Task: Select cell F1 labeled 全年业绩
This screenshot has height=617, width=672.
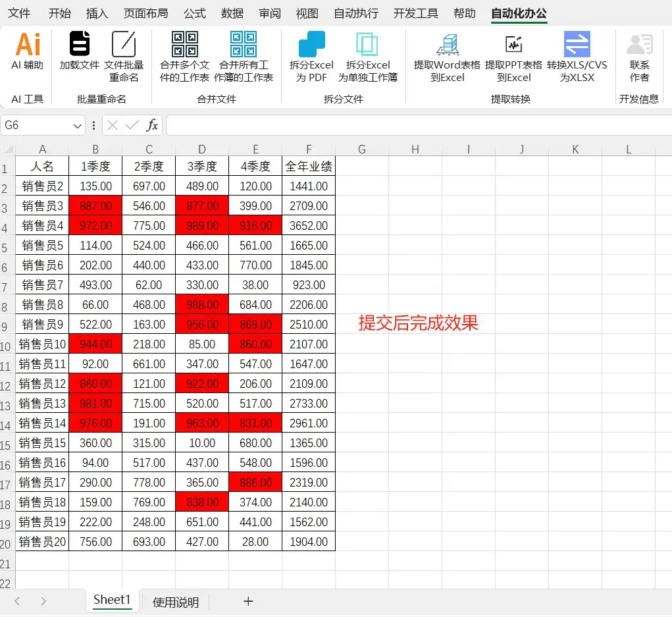Action: (308, 166)
